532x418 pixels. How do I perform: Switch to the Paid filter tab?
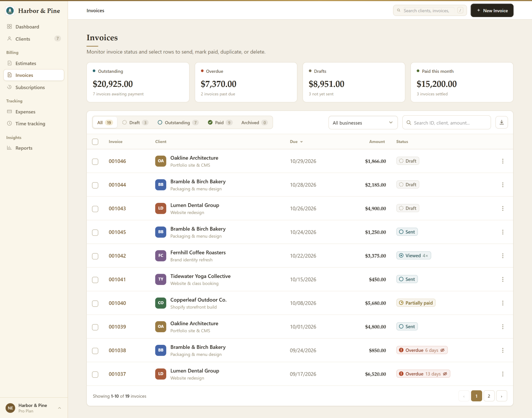click(220, 122)
